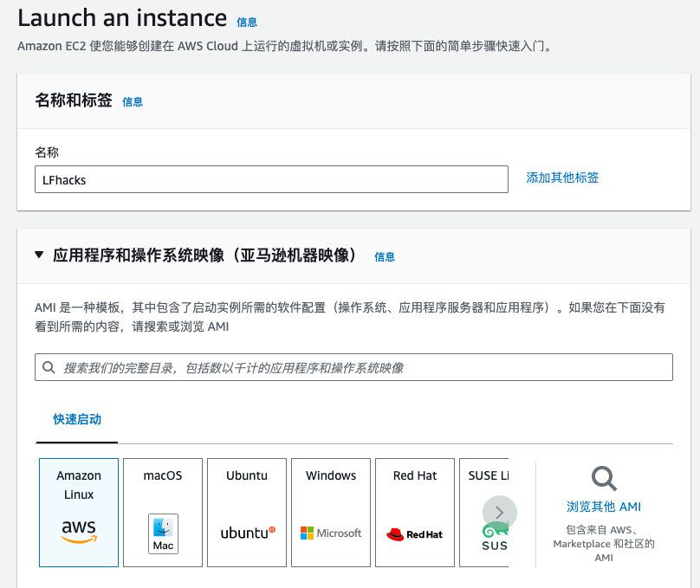Click the 名称 input field containing LFhacks
Image resolution: width=700 pixels, height=588 pixels.
point(271,179)
